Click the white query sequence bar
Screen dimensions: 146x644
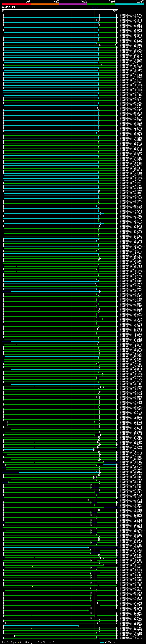click(60, 9)
